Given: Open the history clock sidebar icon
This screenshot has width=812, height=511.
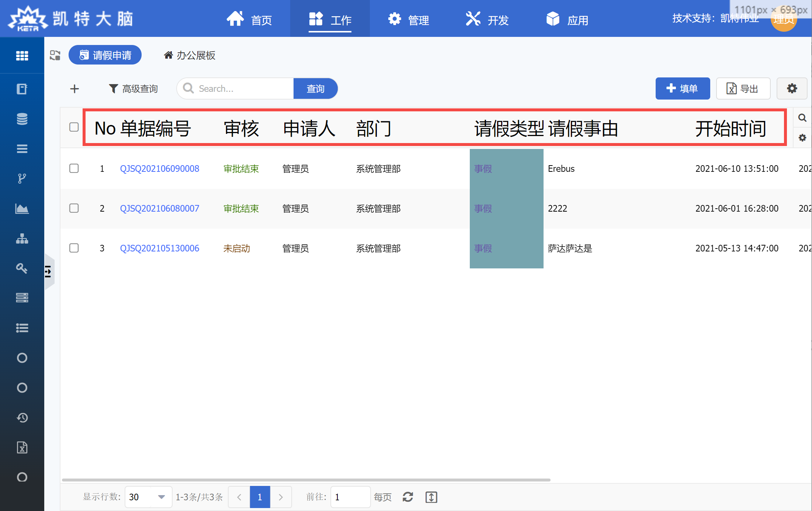Looking at the screenshot, I should [x=22, y=417].
